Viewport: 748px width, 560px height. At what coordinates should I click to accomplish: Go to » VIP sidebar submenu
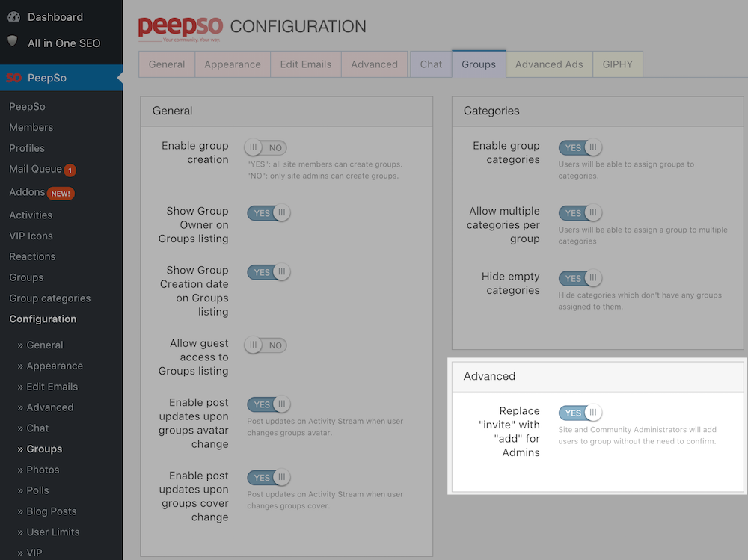(x=30, y=553)
